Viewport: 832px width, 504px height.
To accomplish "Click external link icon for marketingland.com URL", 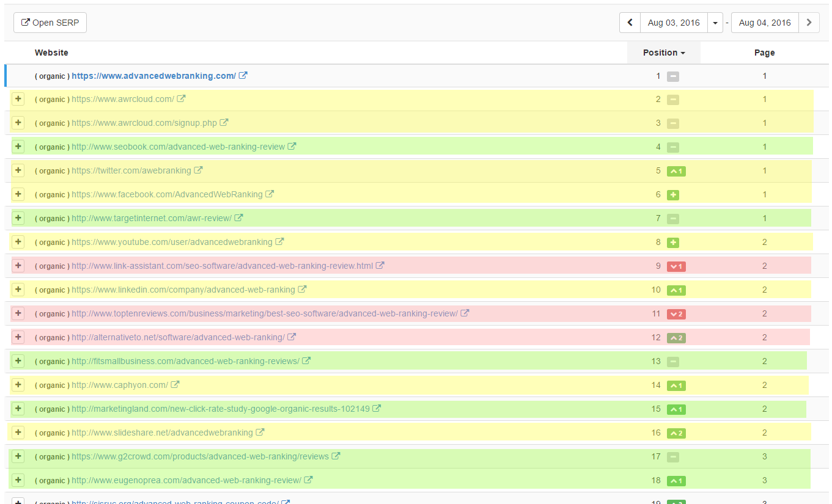I will click(377, 409).
